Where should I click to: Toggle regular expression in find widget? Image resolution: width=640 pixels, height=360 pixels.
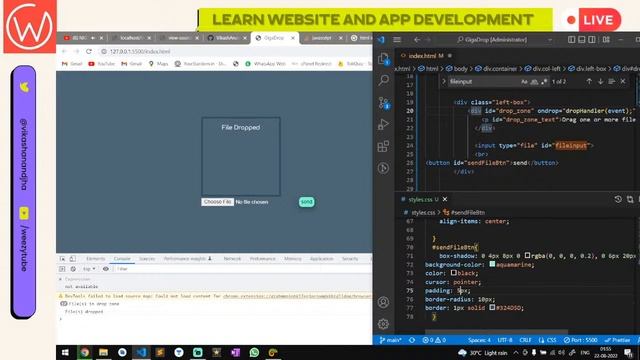click(544, 82)
